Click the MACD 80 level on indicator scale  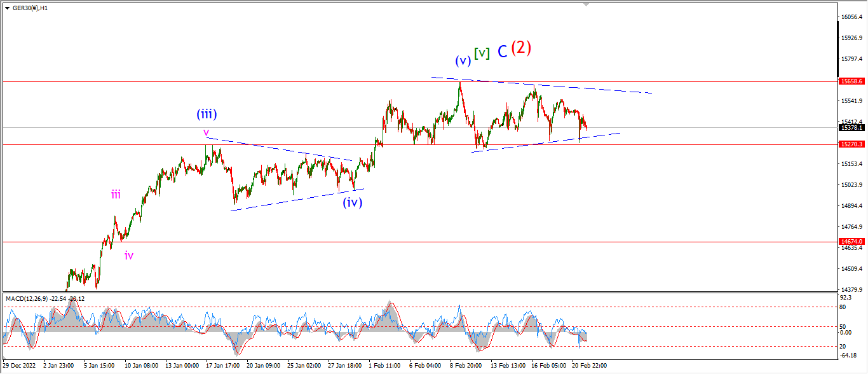click(845, 307)
